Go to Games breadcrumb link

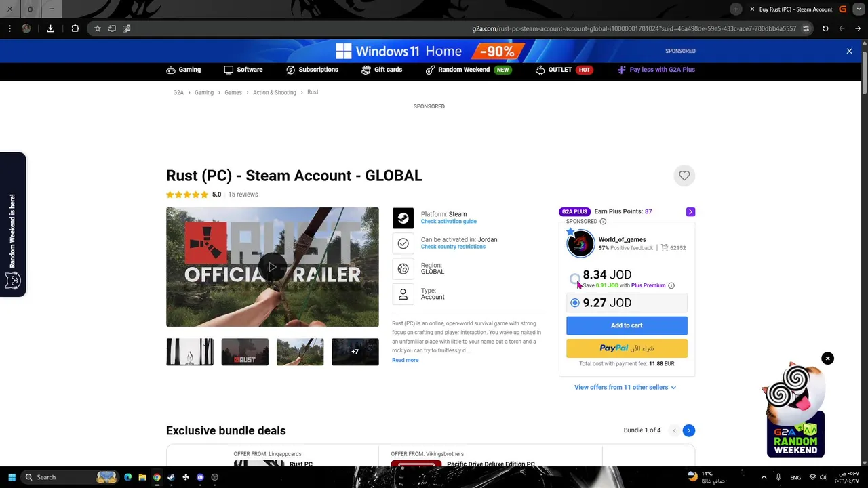coord(233,93)
